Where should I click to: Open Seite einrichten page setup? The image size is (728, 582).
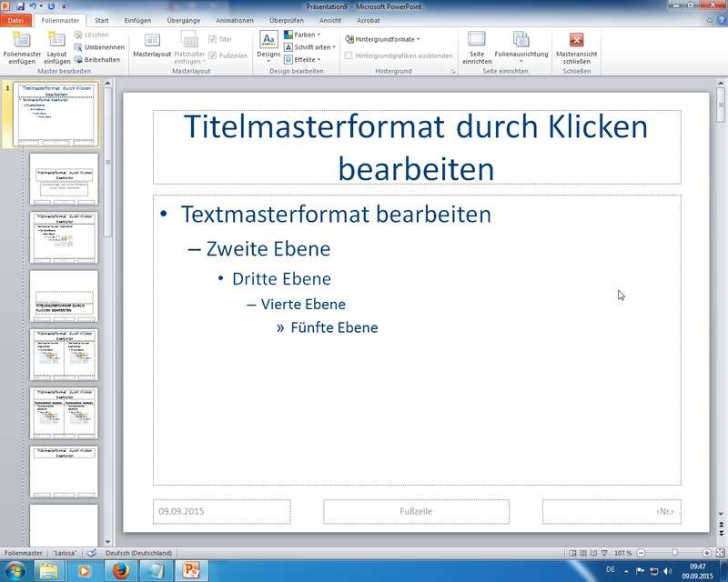tap(477, 45)
